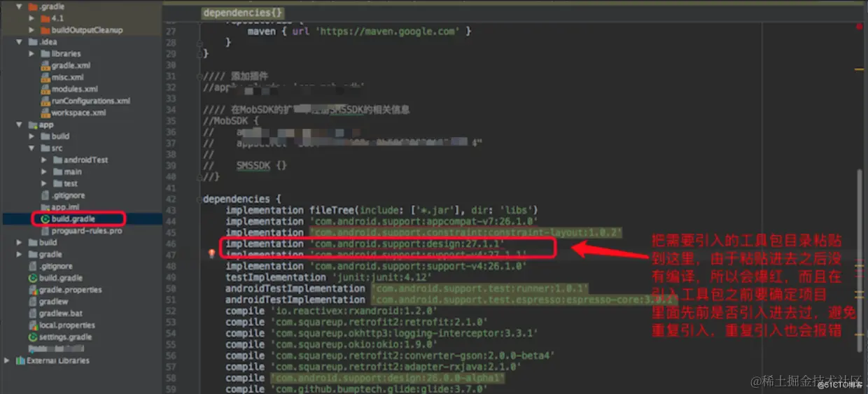Click the buildOutputCleanup folder icon
This screenshot has width=868, height=394.
pos(45,30)
